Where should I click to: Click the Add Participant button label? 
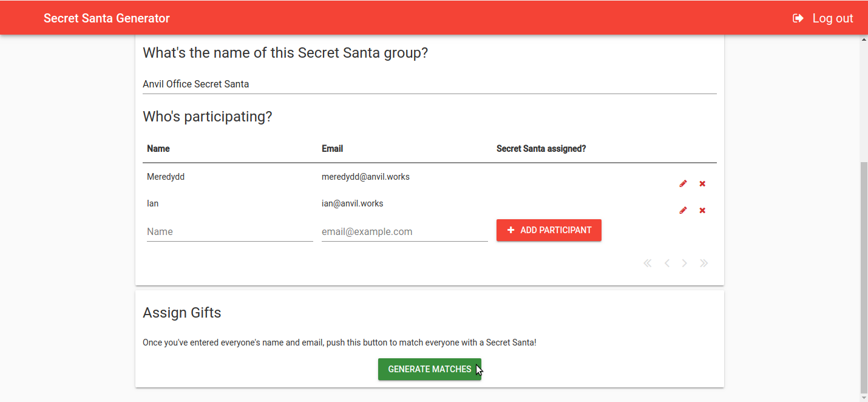[555, 230]
